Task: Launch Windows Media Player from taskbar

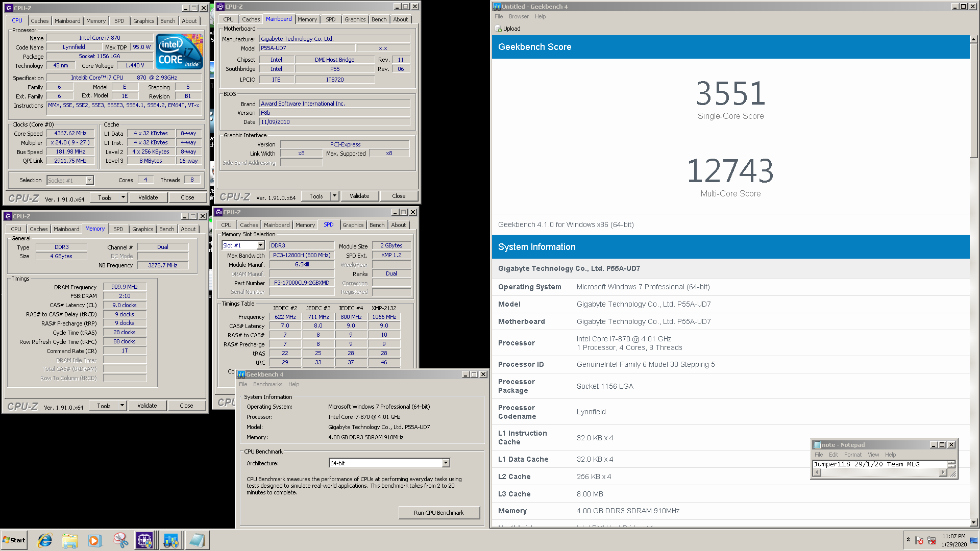Action: (95, 540)
